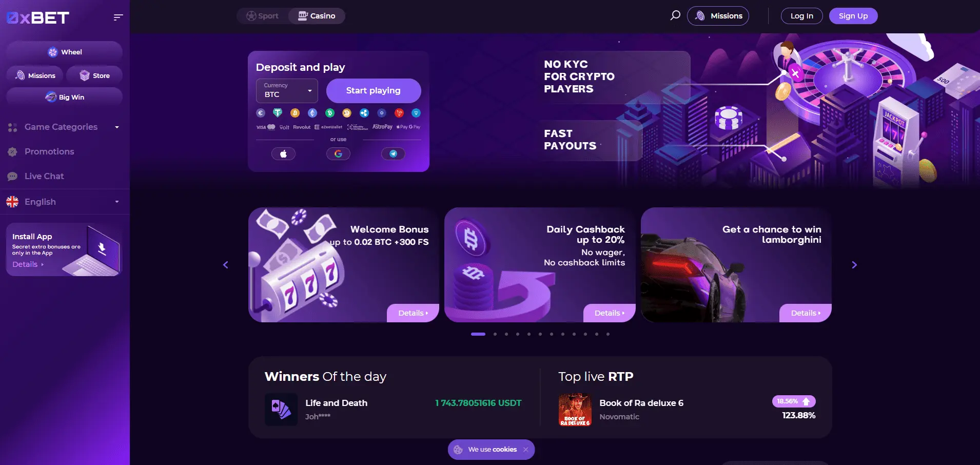The width and height of the screenshot is (980, 465).
Task: Open the English language dropdown
Action: 65,202
